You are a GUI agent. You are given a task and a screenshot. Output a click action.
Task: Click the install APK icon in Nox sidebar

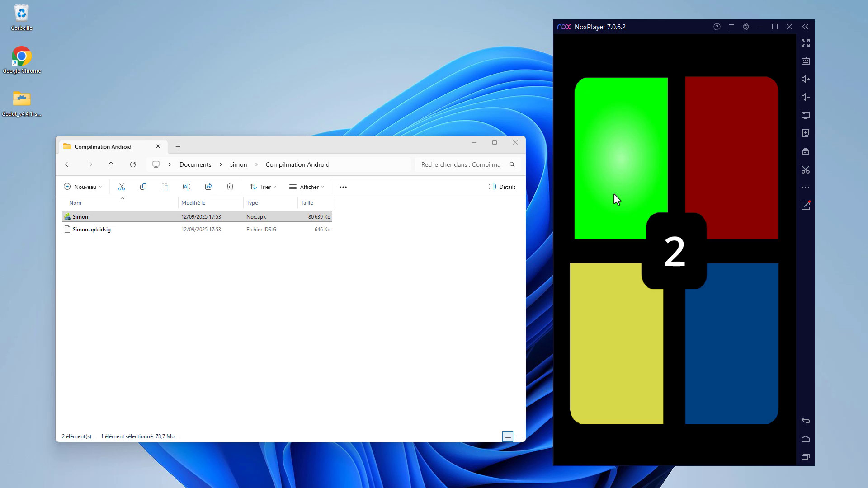pyautogui.click(x=806, y=133)
